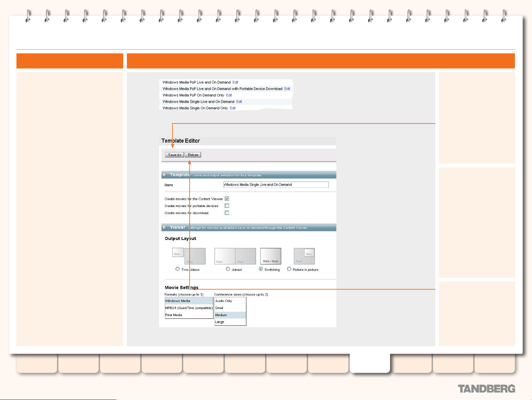Edit Windows Media Single Live and On Demand
Screen dimensions: 532x400
239,102
